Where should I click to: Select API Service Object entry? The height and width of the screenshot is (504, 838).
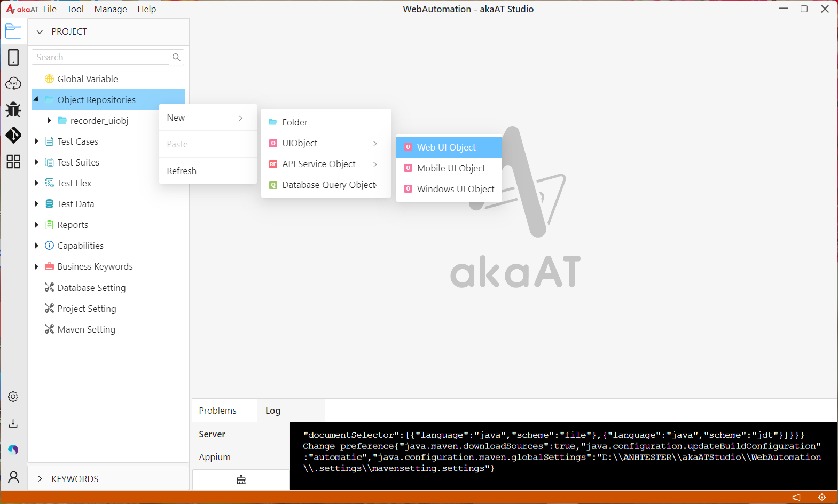[x=326, y=164]
